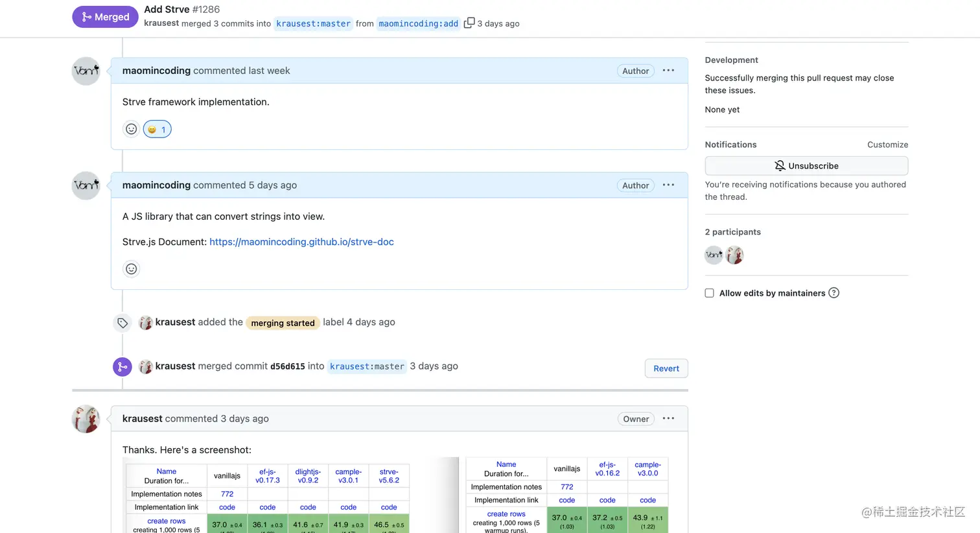Copy the maomincoding:add branch name icon

[x=469, y=23]
